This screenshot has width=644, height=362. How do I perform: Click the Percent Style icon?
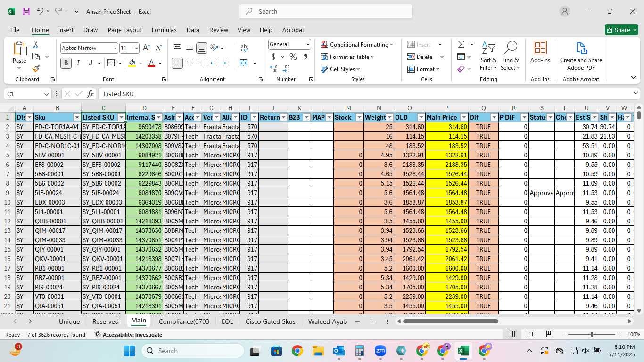(x=293, y=57)
